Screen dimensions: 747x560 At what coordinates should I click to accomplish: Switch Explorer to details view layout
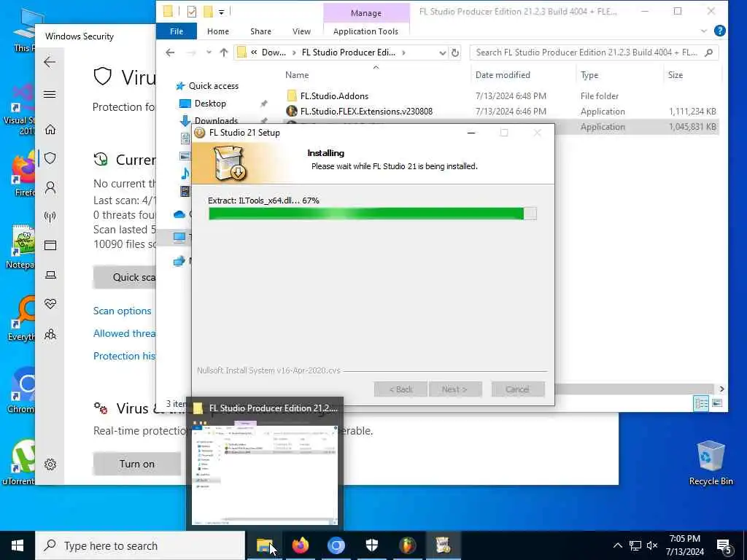pos(701,403)
